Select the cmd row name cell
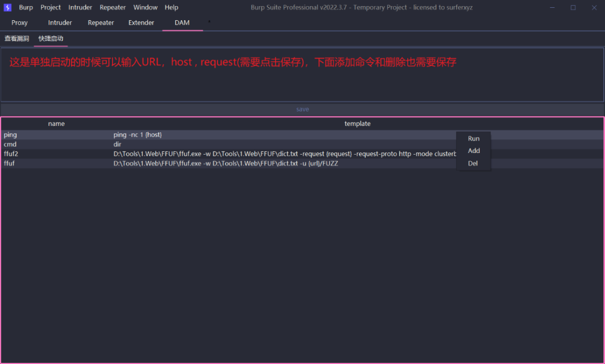This screenshot has width=605, height=364. 57,144
